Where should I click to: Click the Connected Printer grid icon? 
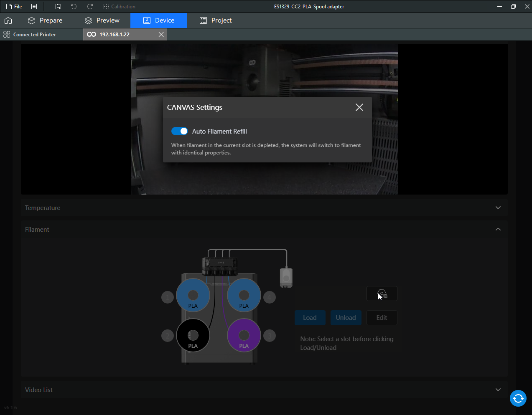point(7,35)
